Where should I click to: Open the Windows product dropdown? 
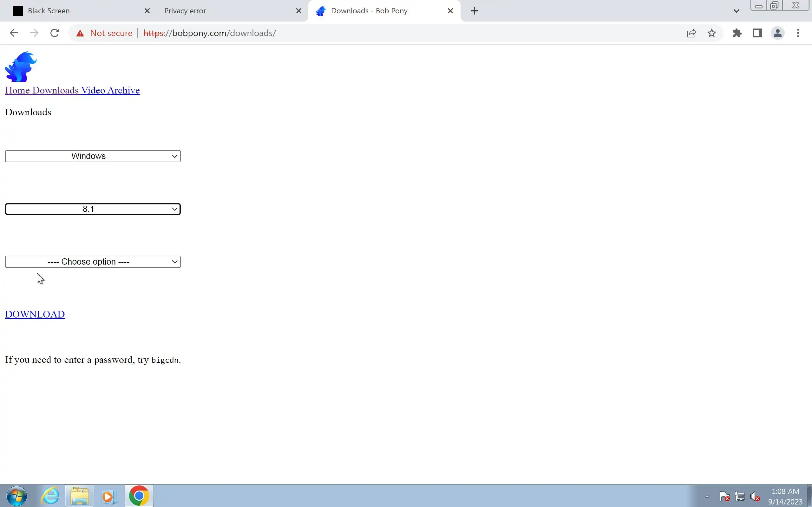pos(93,156)
